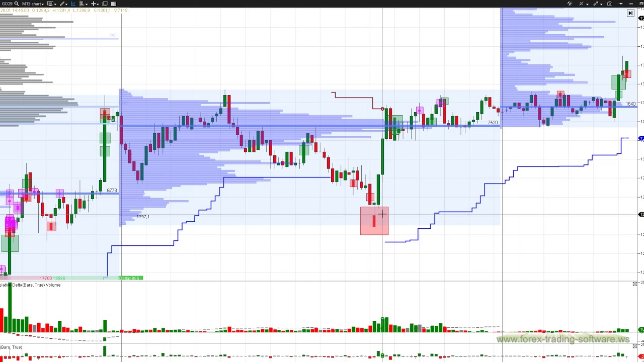Click the 1640 profile volume label
644x362 pixels.
click(630, 104)
